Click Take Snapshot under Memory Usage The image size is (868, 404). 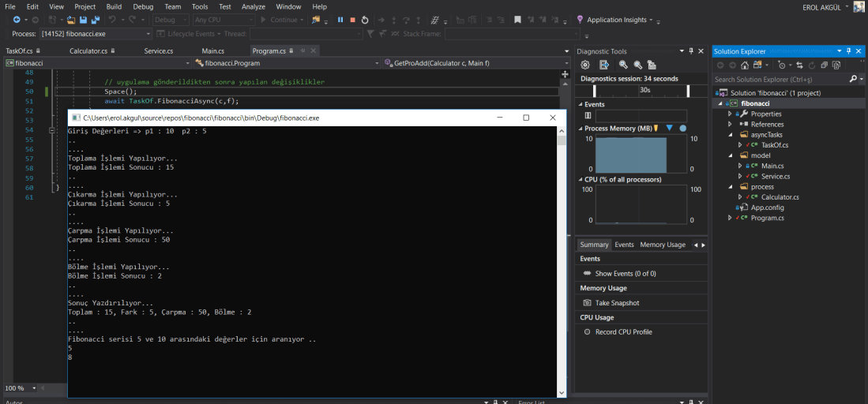point(616,303)
